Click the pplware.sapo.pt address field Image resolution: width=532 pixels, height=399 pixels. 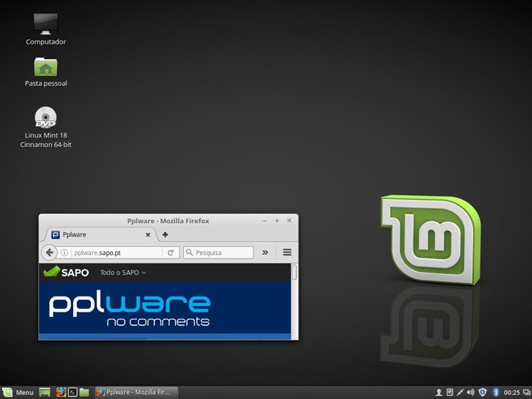point(117,253)
